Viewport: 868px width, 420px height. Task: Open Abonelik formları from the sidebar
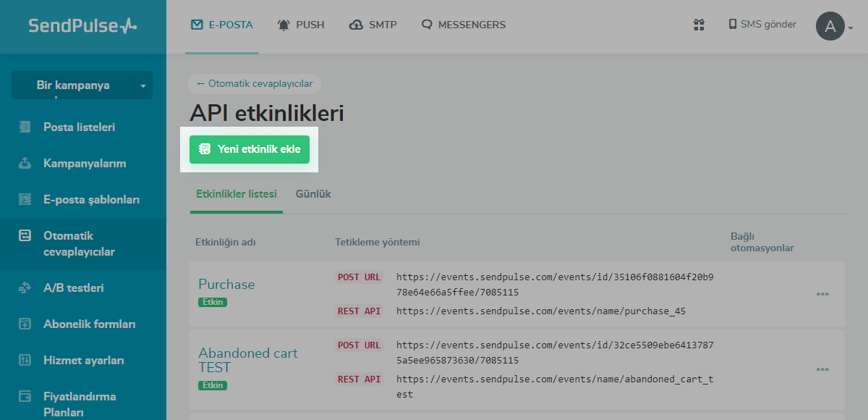tap(89, 324)
